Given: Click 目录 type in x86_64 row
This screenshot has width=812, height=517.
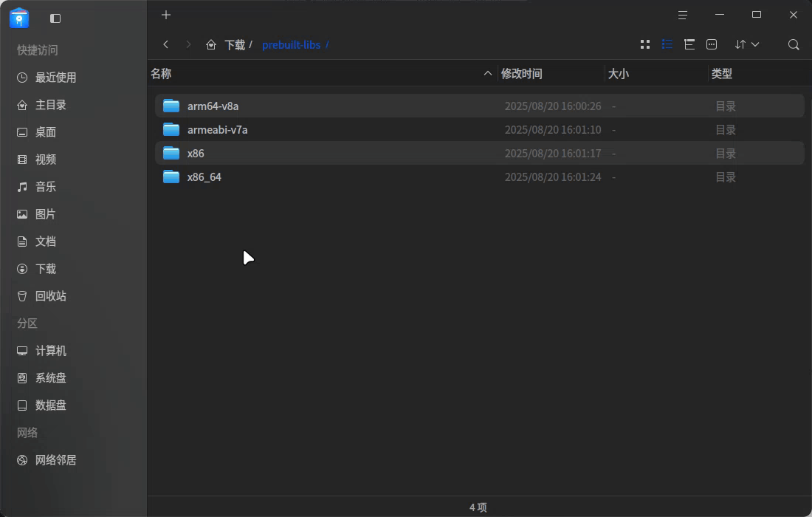Looking at the screenshot, I should pos(726,177).
